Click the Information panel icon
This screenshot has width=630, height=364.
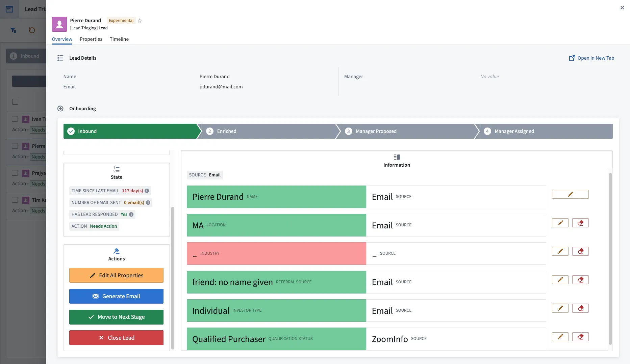pos(397,157)
